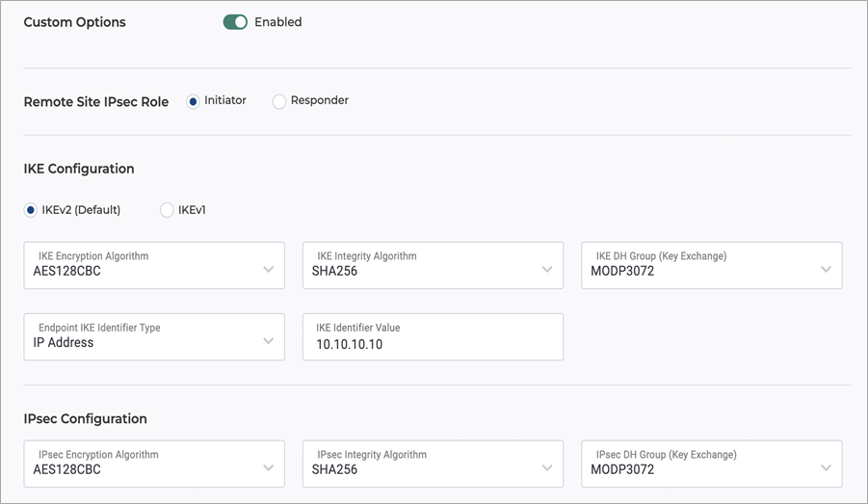Image resolution: width=868 pixels, height=504 pixels.
Task: Select the Responder IPsec role
Action: 279,102
